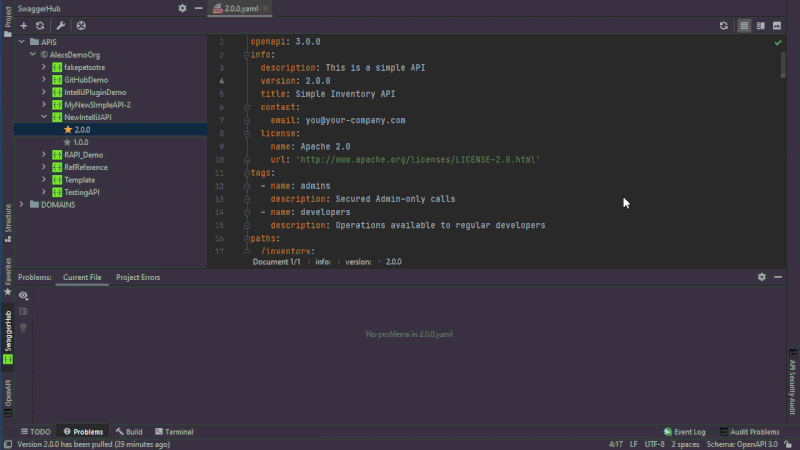Toggle the SwaggerHub side tool window
The width and height of the screenshot is (800, 450).
[x=7, y=337]
